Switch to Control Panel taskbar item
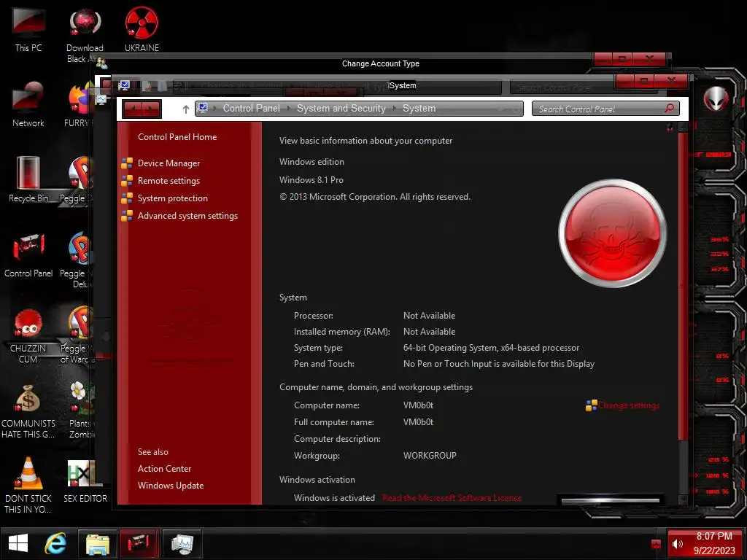Viewport: 747px width, 560px height. (x=139, y=543)
